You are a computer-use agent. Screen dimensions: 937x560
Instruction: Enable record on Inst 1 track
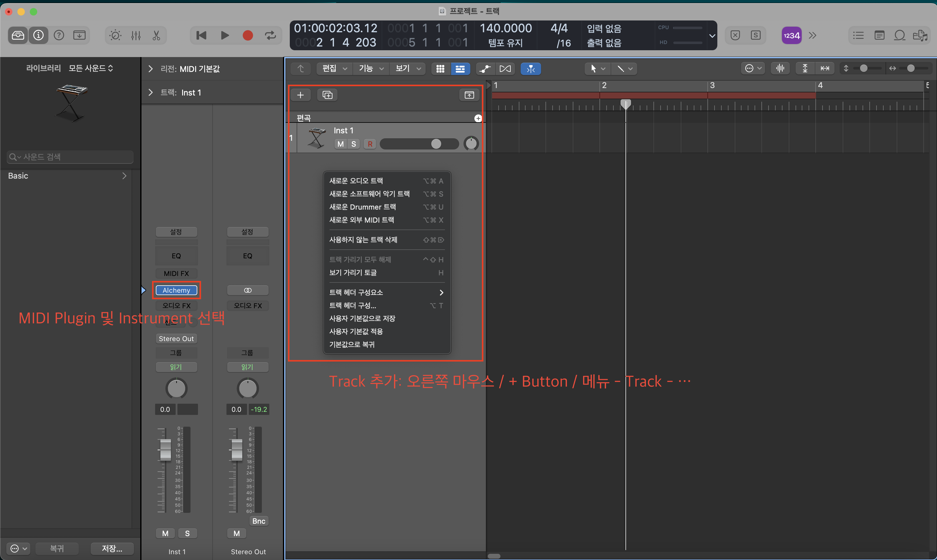[x=370, y=144]
